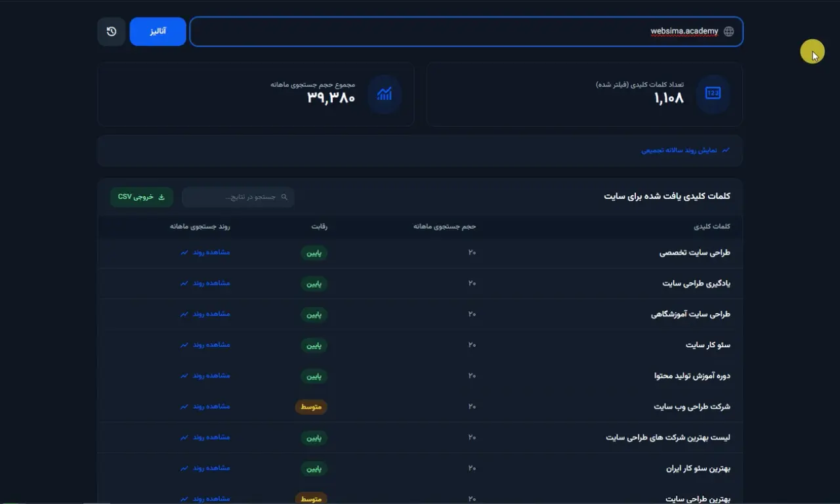Click the search magnifier icon in results filter
Viewport: 840px width, 504px height.
point(284,197)
